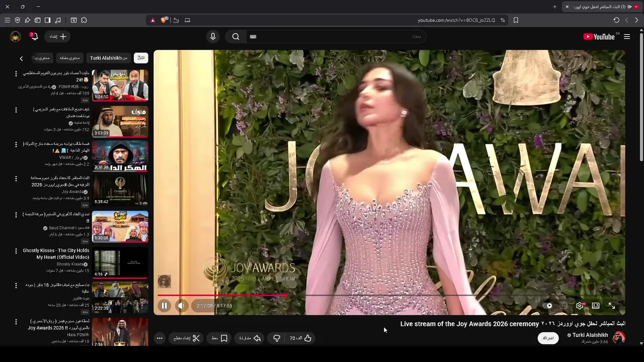Open the Turki Alalshikh channel avatar
The height and width of the screenshot is (362, 644).
pyautogui.click(x=619, y=338)
